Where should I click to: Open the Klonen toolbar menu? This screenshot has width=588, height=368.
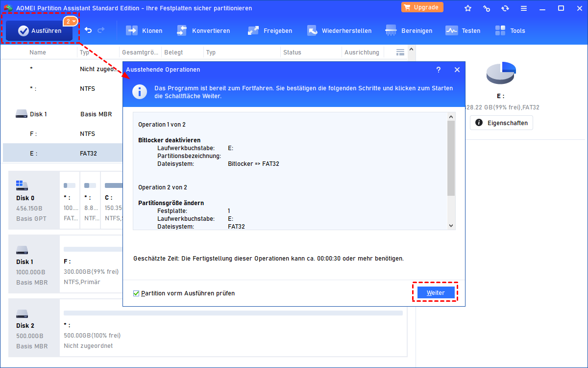145,30
